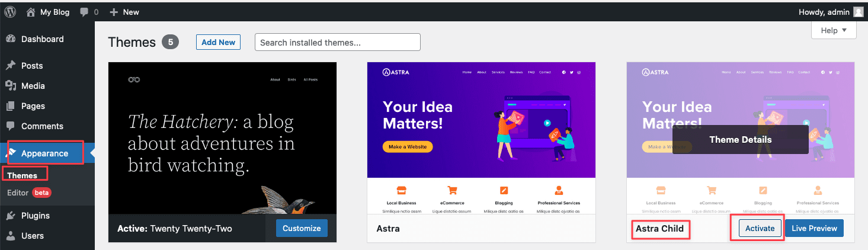Click the comments bubble icon in admin bar
The image size is (868, 250).
(84, 12)
